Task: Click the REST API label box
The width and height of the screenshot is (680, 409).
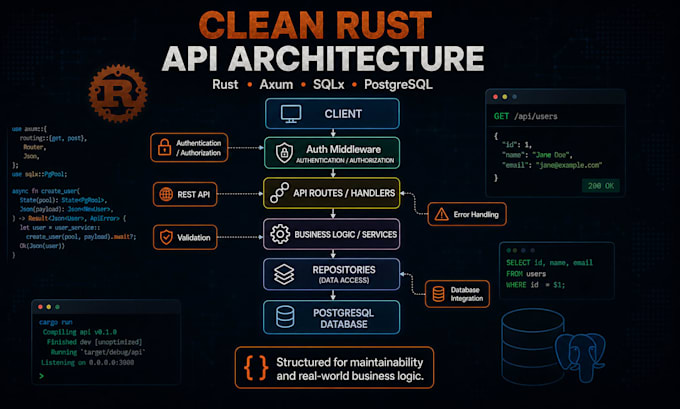Action: 185,194
